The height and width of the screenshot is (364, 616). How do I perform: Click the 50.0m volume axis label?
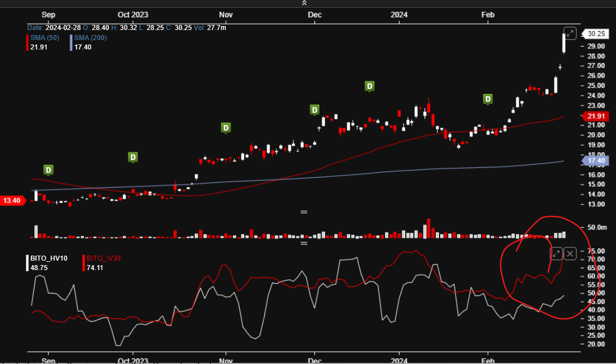[x=596, y=227]
